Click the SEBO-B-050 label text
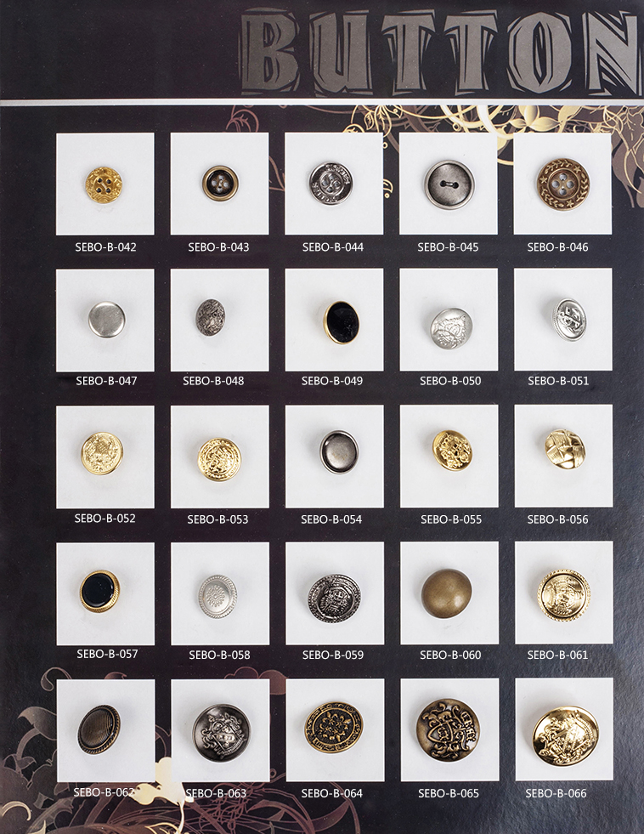 click(450, 381)
